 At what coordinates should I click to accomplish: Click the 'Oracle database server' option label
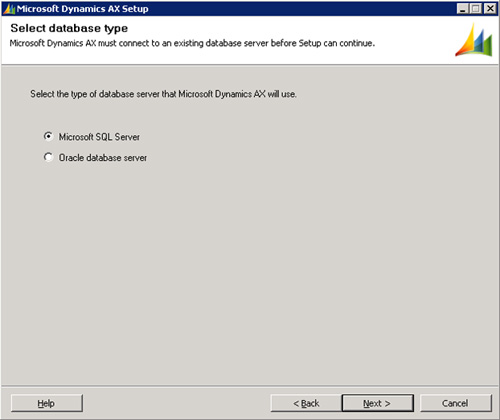point(103,157)
